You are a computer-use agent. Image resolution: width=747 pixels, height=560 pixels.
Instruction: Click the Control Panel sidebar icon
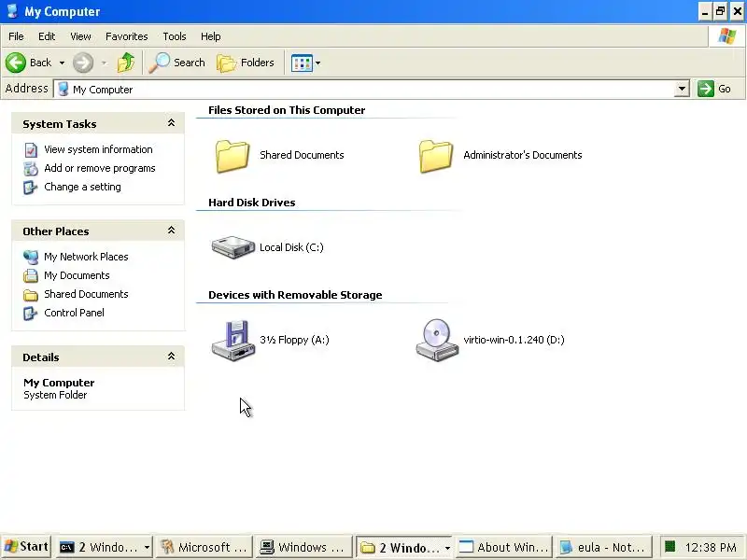pyautogui.click(x=31, y=314)
